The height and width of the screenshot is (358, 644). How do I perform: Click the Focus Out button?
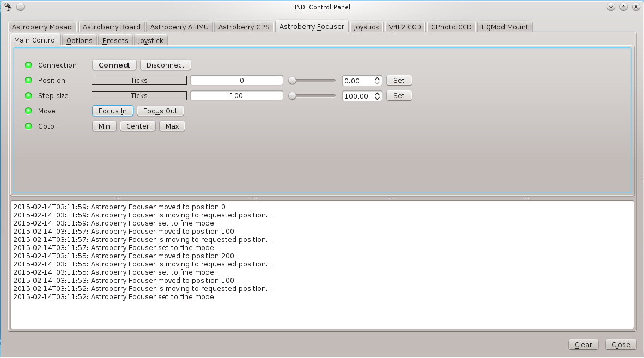coord(160,111)
